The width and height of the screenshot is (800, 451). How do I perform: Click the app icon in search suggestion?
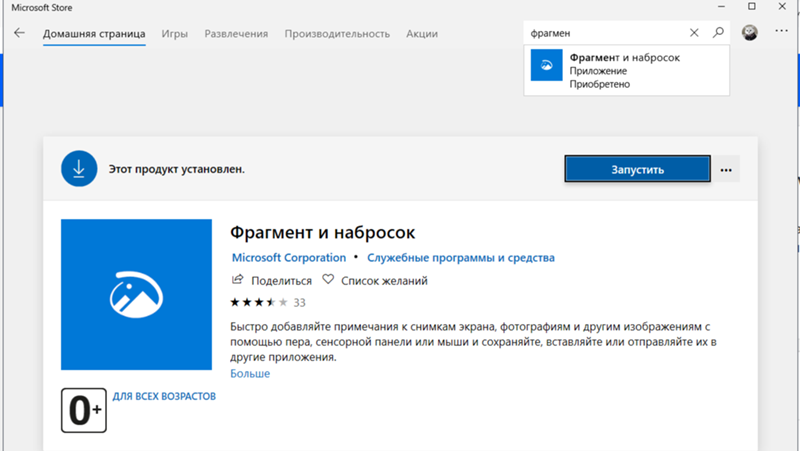click(546, 65)
